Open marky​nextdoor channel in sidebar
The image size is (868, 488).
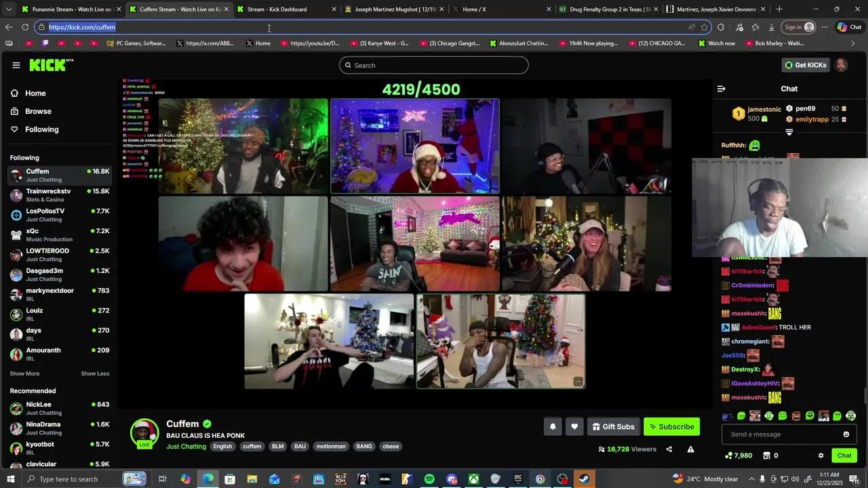point(60,295)
